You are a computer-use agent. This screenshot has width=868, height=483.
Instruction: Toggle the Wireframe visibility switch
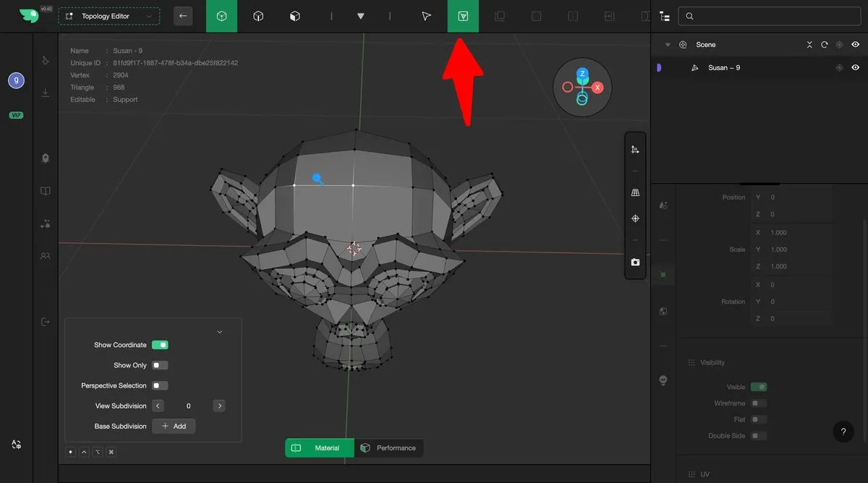coord(758,403)
